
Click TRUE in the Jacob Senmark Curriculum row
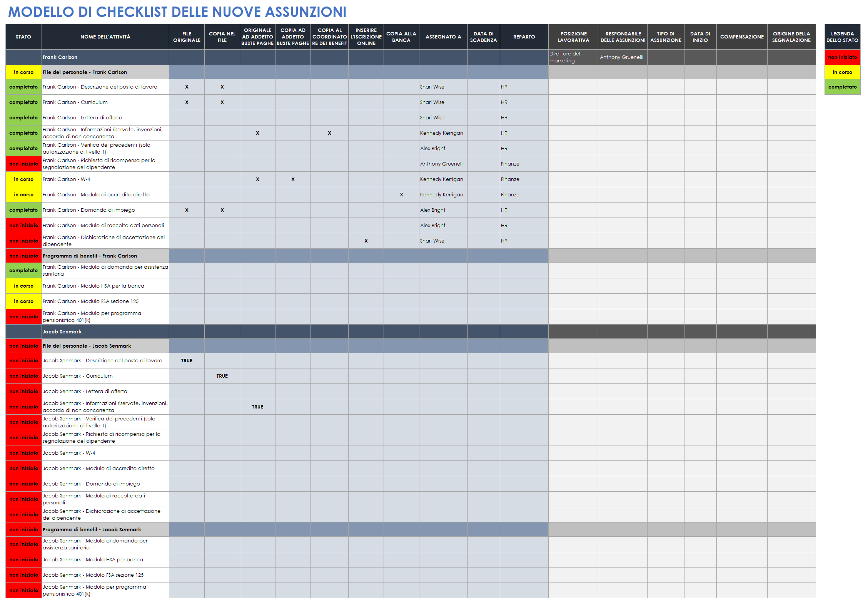[222, 376]
